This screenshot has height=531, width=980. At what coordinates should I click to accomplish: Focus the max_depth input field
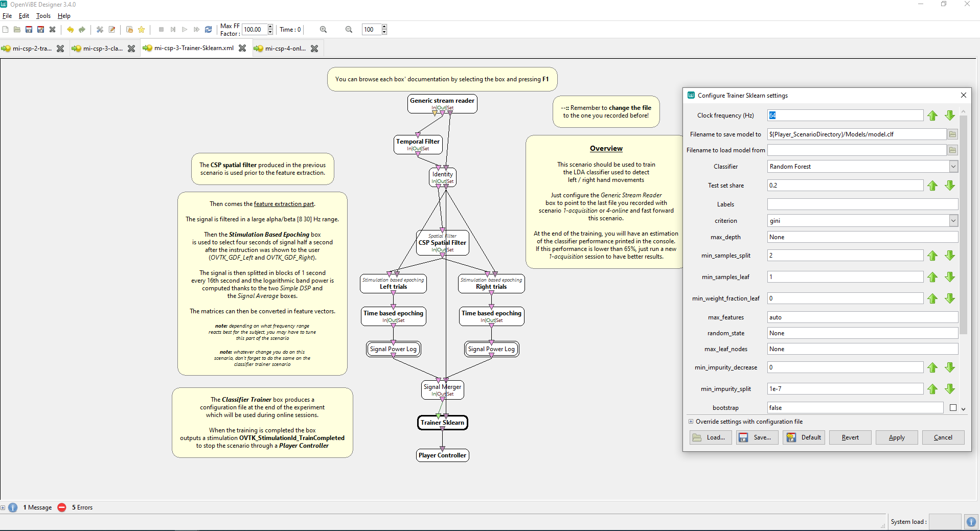862,237
